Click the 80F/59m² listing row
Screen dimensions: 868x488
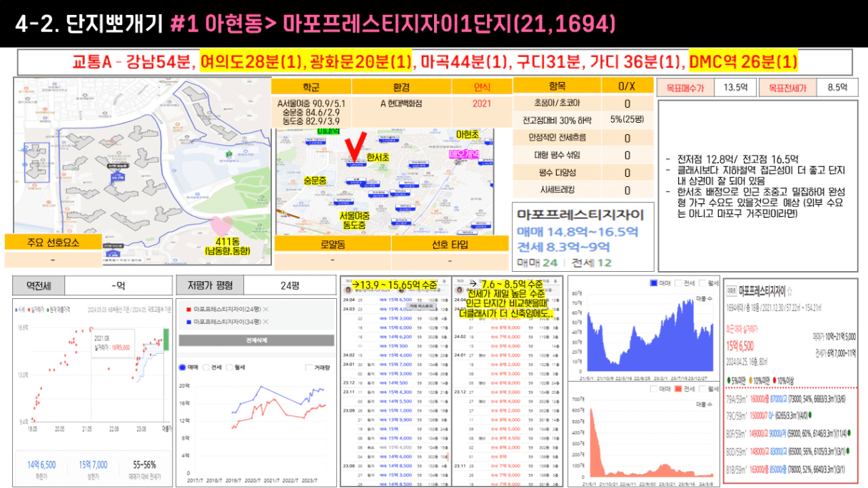point(790,434)
